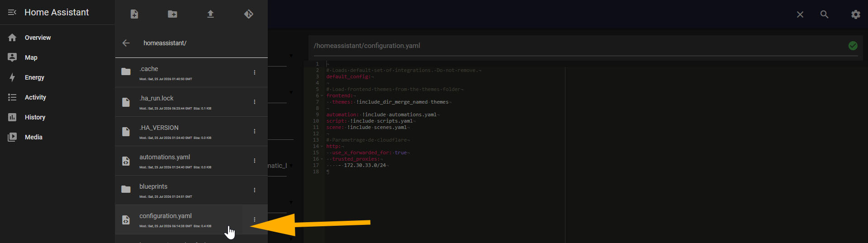Open the git operations icon

pos(249,14)
